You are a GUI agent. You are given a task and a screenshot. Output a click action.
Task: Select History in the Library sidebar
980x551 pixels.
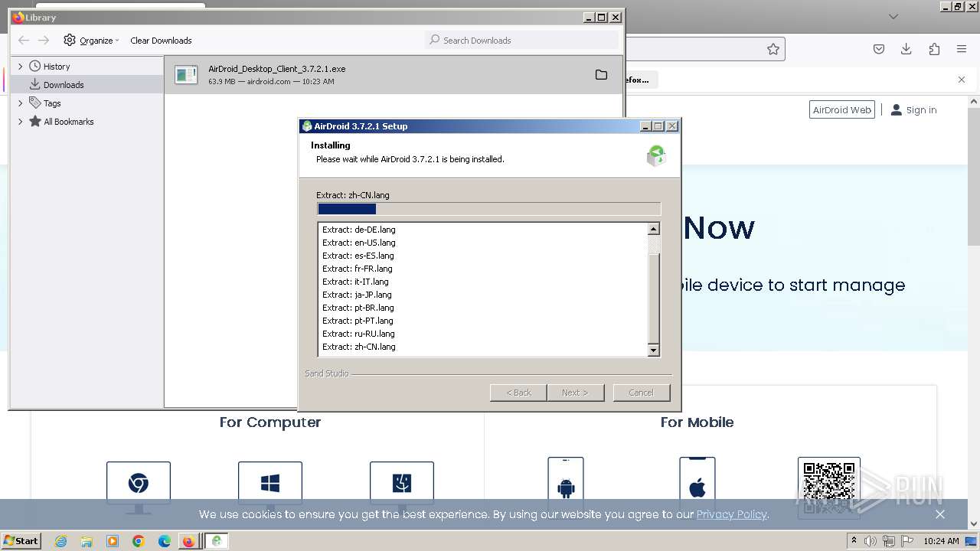(x=57, y=67)
